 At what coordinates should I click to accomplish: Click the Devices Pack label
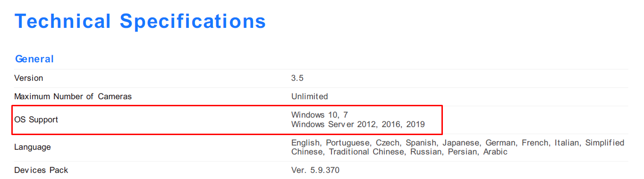click(41, 170)
